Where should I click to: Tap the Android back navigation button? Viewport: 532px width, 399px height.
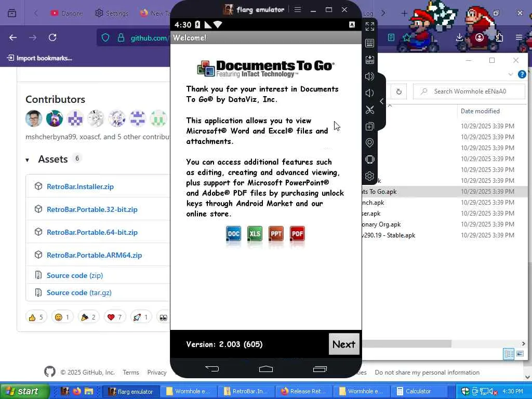coord(212,368)
